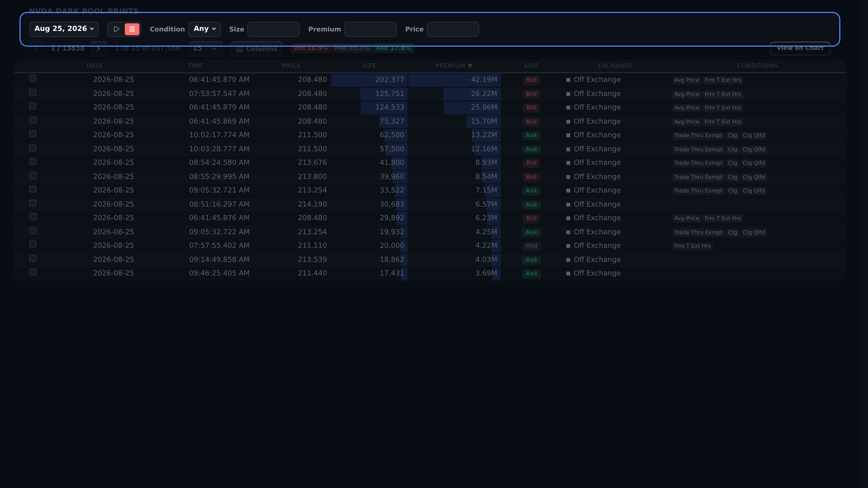Click Trade Thru Exmpt tag in 12.16M row
Screen dimensions: 868x488
698,149
